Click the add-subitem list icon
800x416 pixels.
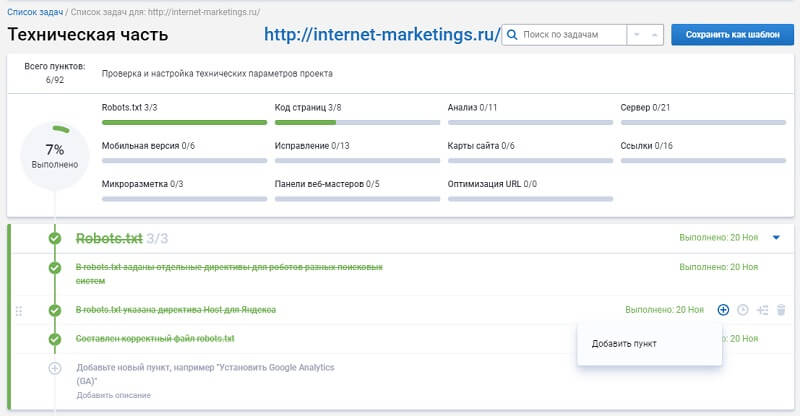762,310
